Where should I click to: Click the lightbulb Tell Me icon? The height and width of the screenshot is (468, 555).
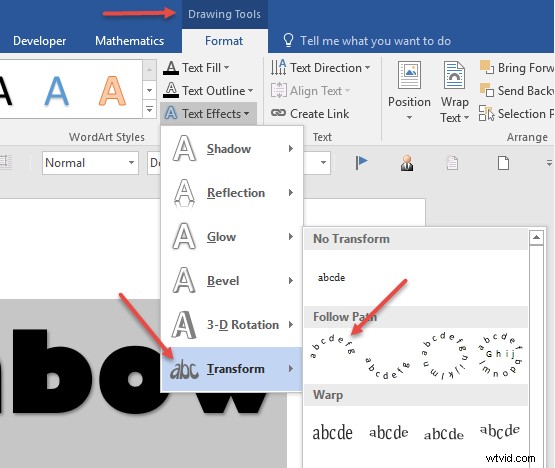click(288, 40)
